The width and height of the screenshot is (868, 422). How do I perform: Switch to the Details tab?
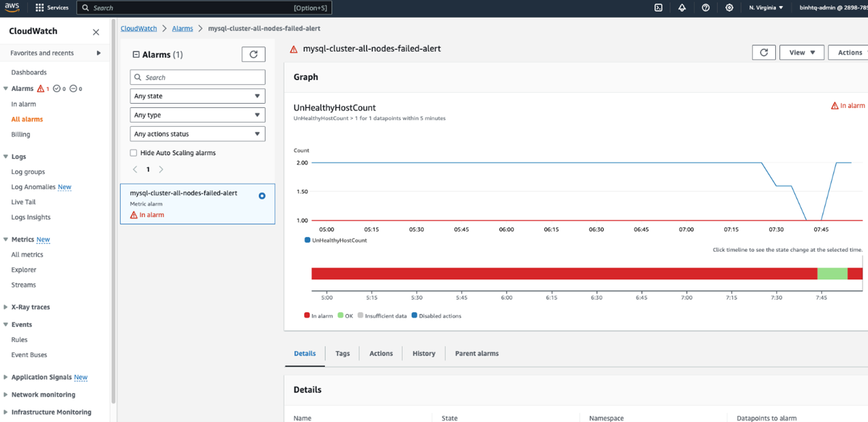[305, 353]
